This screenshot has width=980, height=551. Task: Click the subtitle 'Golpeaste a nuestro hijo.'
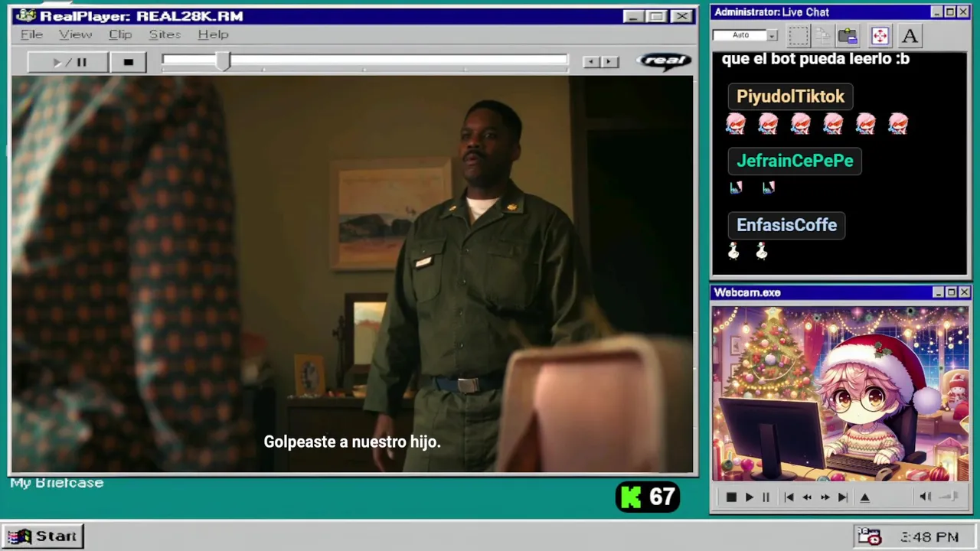pos(352,442)
